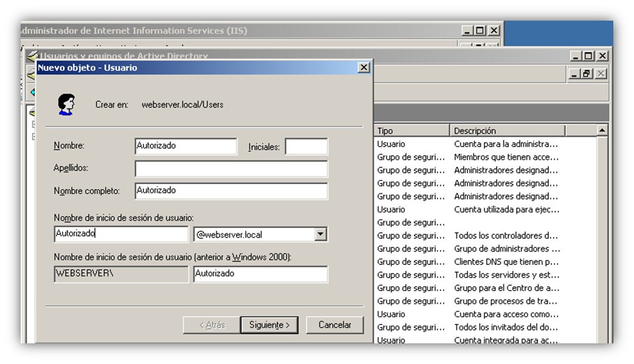Image resolution: width=634 pixels, height=364 pixels.
Task: Click the list scrollbar up arrow
Action: coord(602,131)
